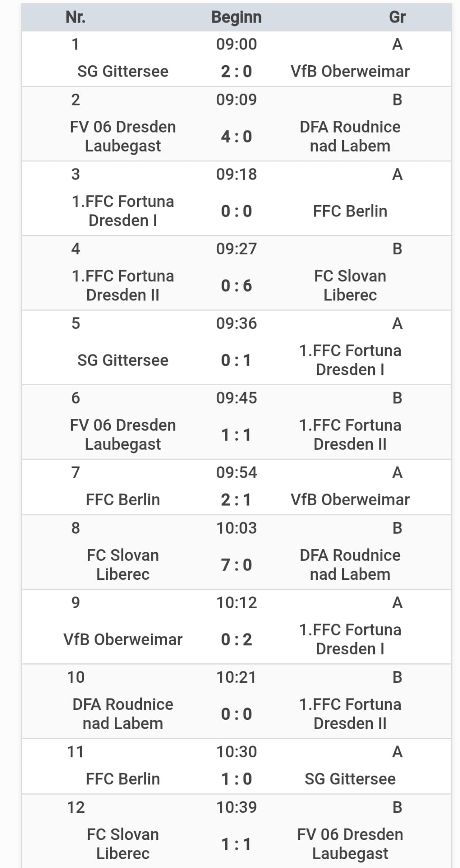
Task: Open DFA Roudnice nad Labem in match 2
Action: point(350,136)
